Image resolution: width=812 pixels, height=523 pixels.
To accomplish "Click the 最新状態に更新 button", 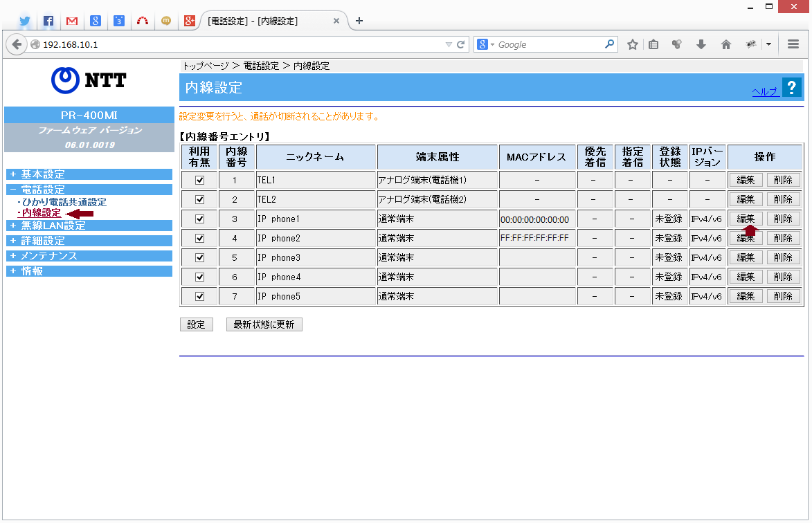I will 264,325.
